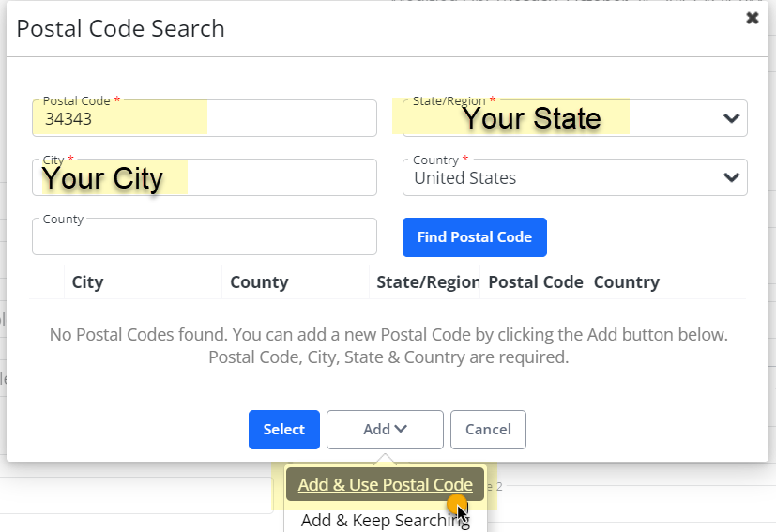Click the Find Postal Code button
This screenshot has height=532, width=776.
(475, 237)
